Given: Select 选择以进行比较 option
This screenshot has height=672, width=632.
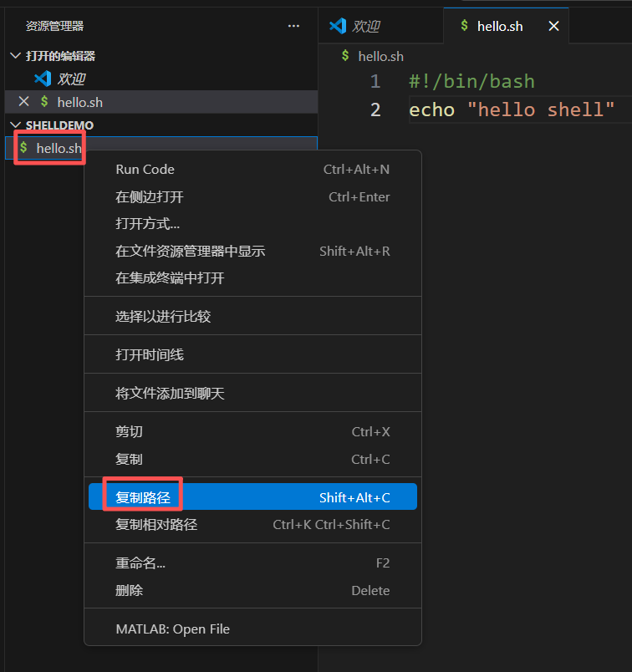Looking at the screenshot, I should (x=253, y=316).
